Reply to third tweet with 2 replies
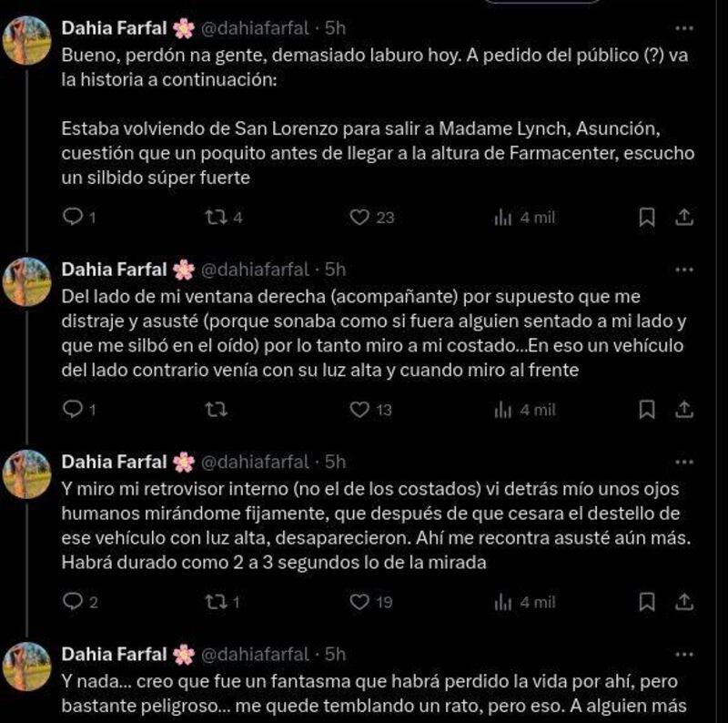This screenshot has height=723, width=728. click(x=80, y=602)
